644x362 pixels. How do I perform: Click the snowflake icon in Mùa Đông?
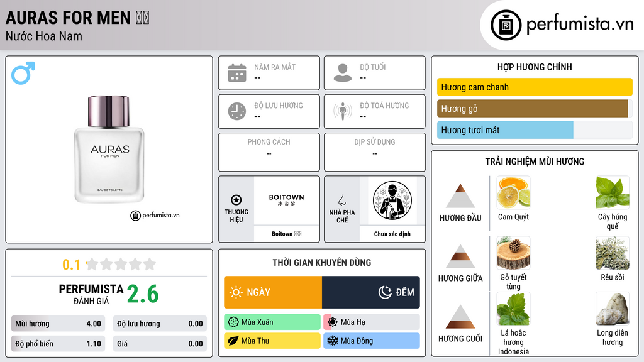click(333, 341)
